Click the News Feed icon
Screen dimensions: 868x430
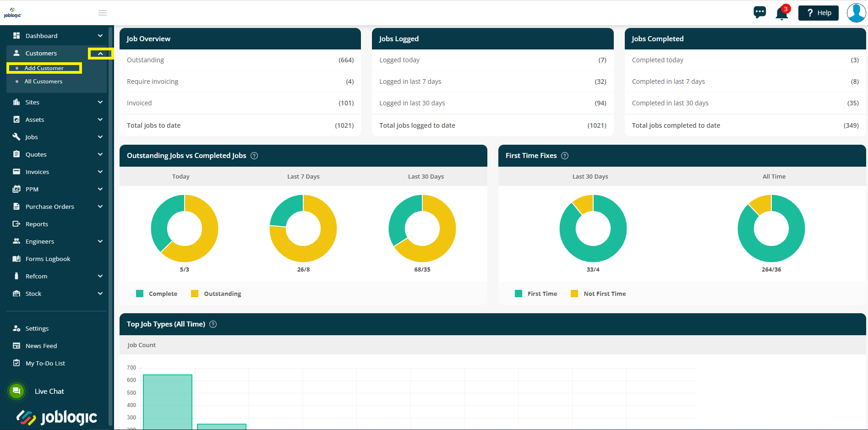pyautogui.click(x=16, y=346)
